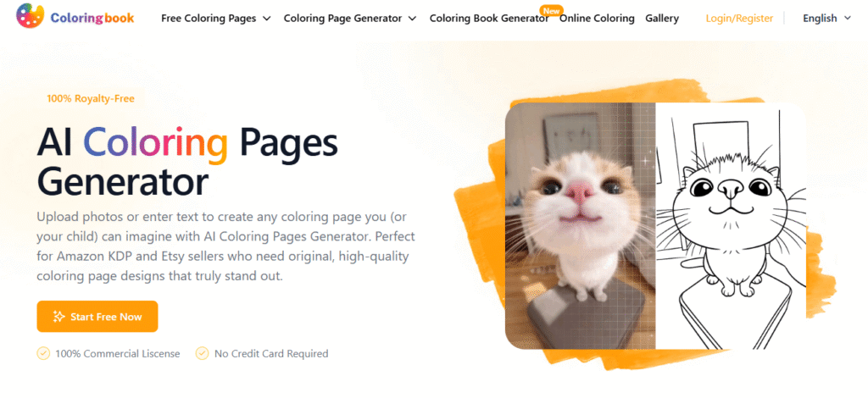Click the Coloringbook brand name text
Image resolution: width=868 pixels, height=398 pixels.
pyautogui.click(x=92, y=18)
